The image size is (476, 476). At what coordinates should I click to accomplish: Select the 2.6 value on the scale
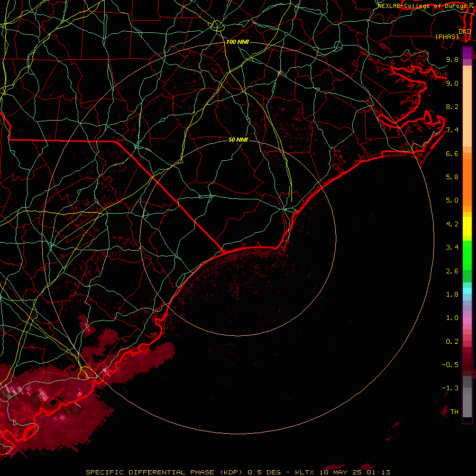(x=452, y=271)
